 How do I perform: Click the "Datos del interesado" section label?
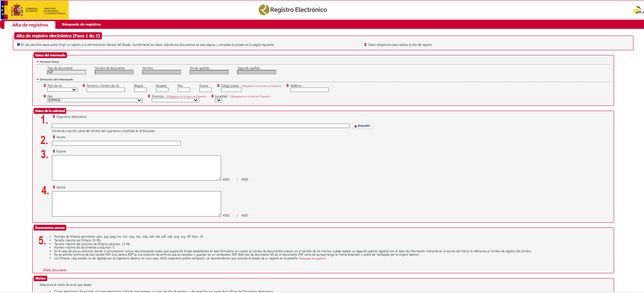tap(50, 55)
